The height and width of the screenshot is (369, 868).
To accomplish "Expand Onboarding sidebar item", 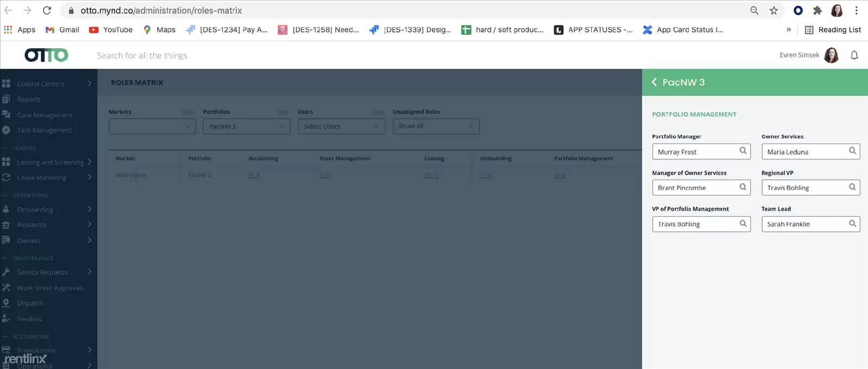I will (47, 209).
